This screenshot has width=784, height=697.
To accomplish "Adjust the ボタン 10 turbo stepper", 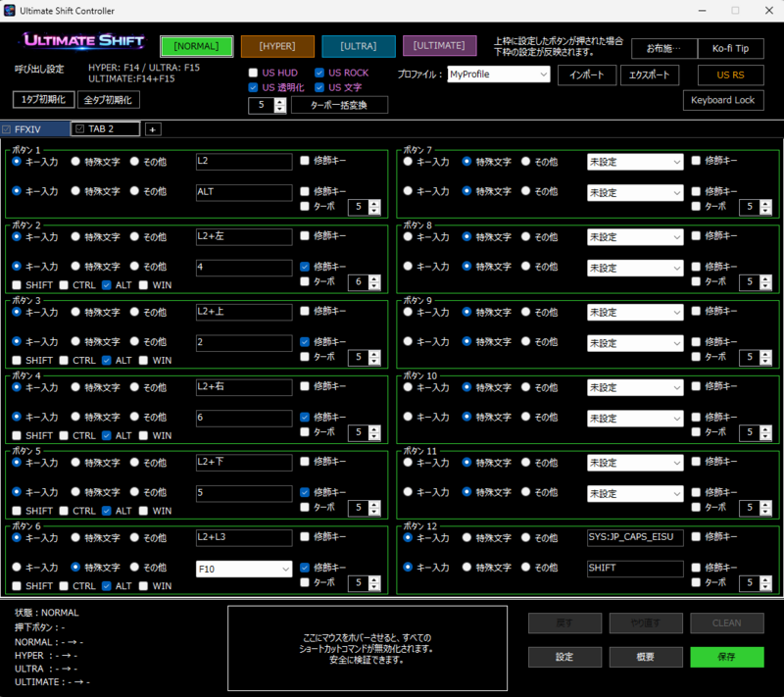I will [765, 433].
